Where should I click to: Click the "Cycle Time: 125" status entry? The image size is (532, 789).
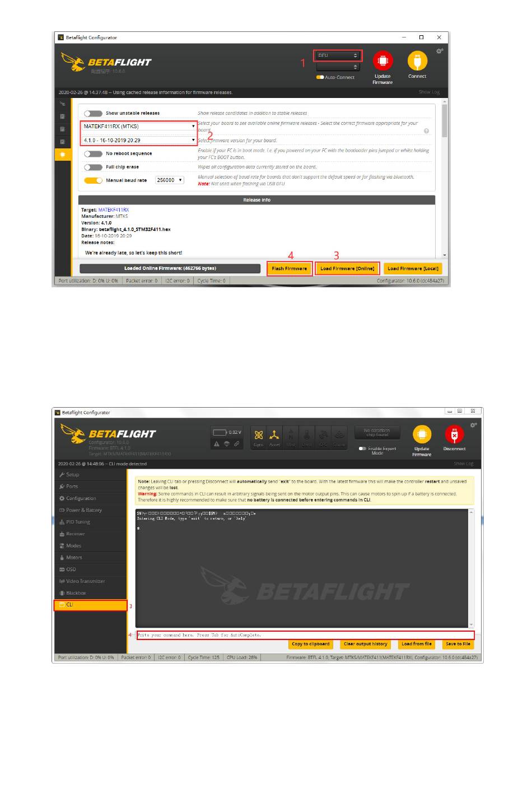(204, 657)
